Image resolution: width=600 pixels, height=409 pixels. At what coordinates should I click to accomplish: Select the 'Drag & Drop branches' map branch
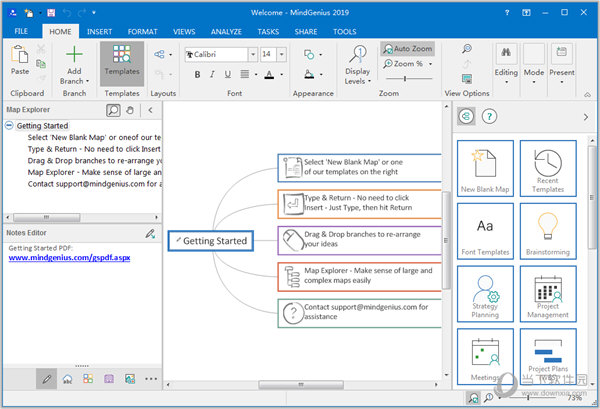coord(360,240)
